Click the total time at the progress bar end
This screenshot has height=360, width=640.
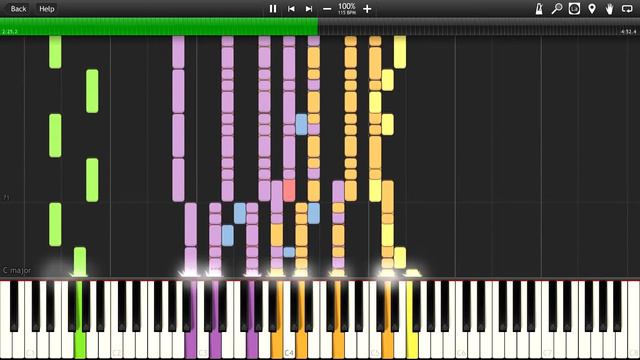point(629,31)
